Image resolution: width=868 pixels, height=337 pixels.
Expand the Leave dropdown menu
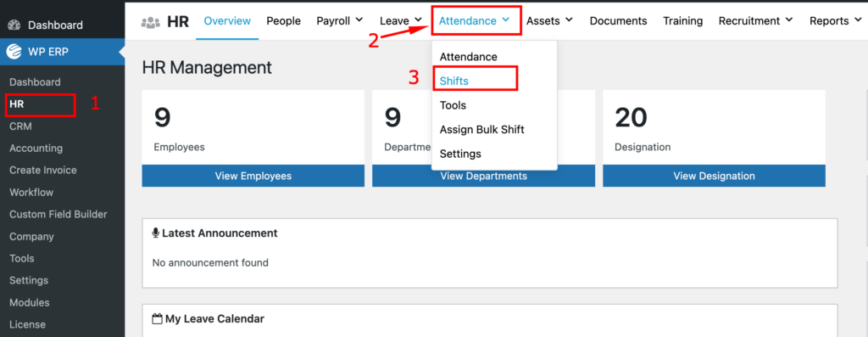(x=401, y=20)
